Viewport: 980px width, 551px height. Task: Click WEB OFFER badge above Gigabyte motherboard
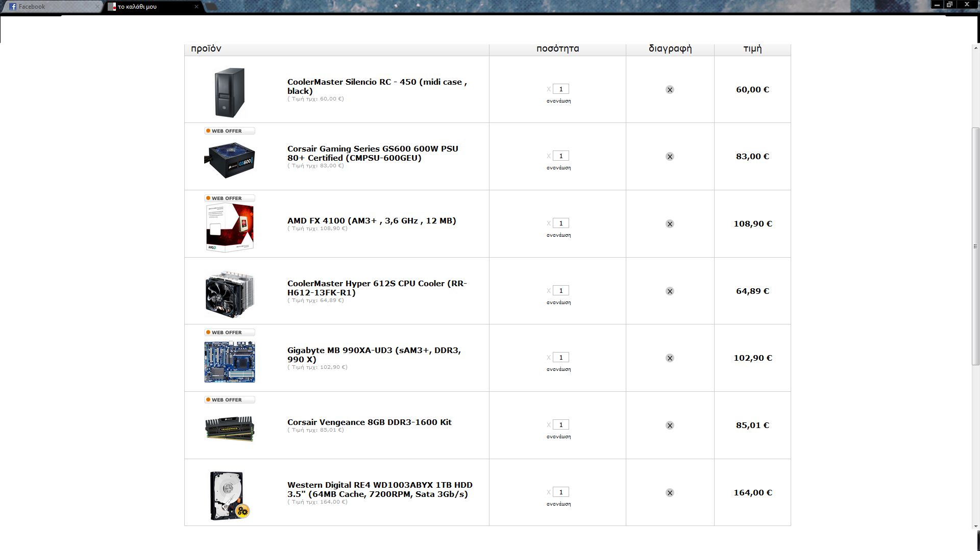[230, 333]
